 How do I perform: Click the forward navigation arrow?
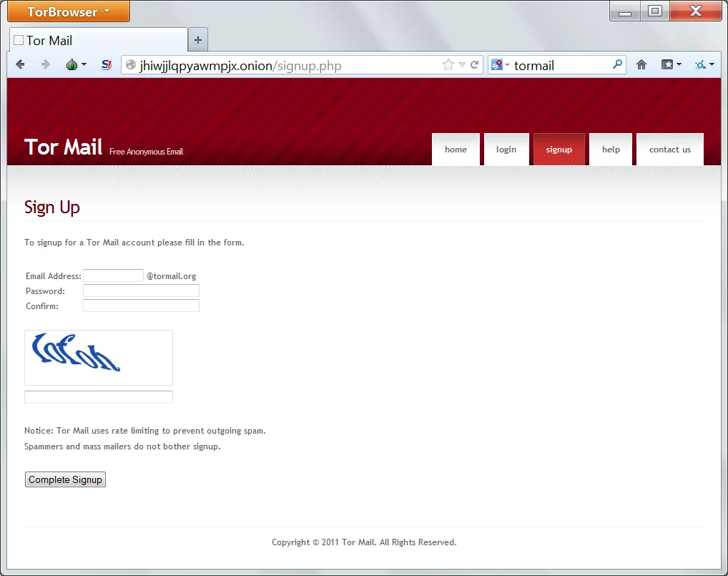point(46,64)
